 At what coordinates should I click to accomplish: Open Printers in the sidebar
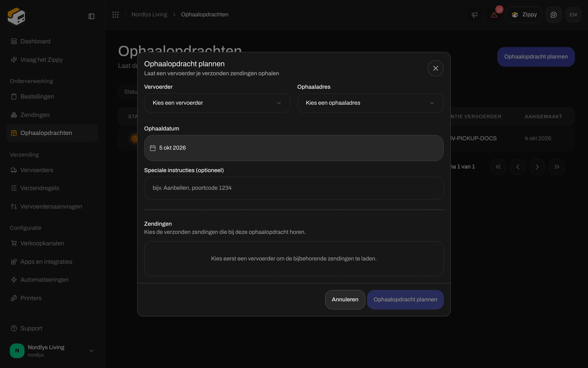tap(52, 298)
